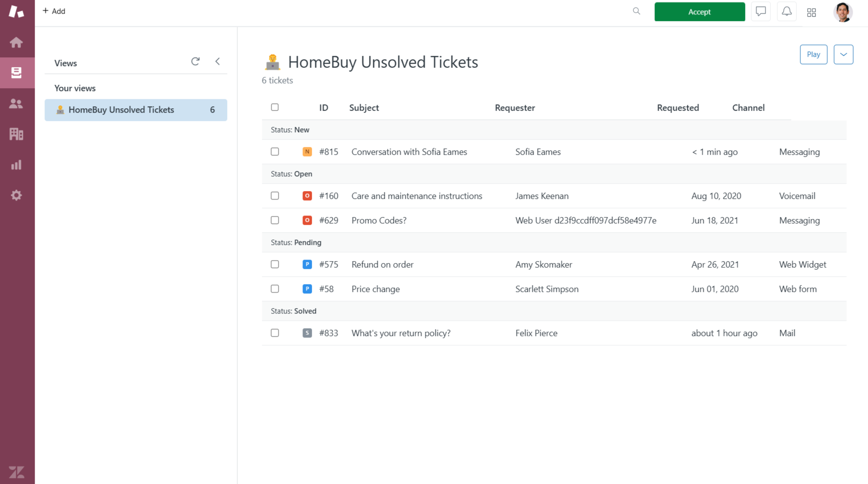Check the box for ticket #833
The width and height of the screenshot is (868, 484).
(x=275, y=333)
